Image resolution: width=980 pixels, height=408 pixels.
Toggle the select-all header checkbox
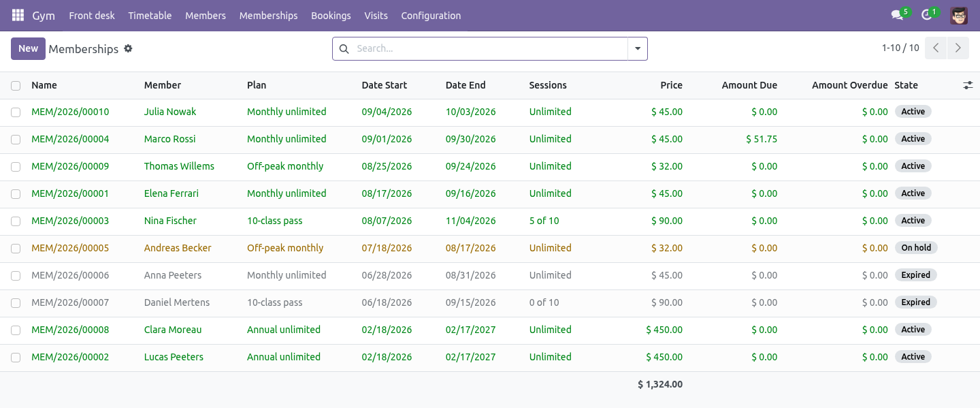click(x=16, y=86)
